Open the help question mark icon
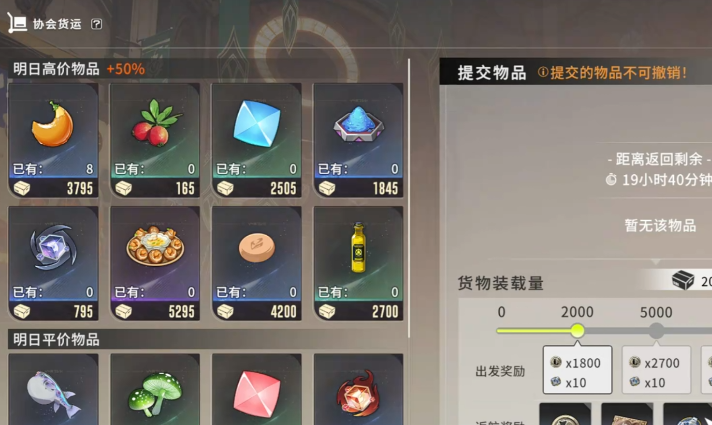Screen dimensions: 712x425 (96, 24)
